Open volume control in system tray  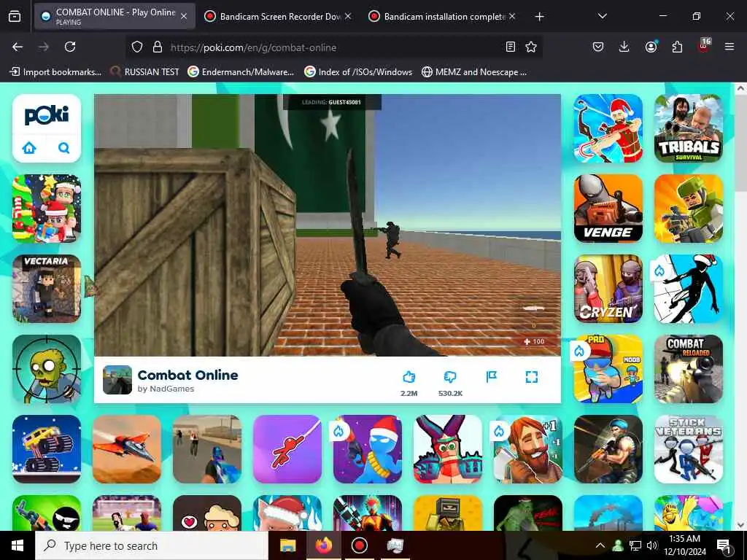[652, 545]
